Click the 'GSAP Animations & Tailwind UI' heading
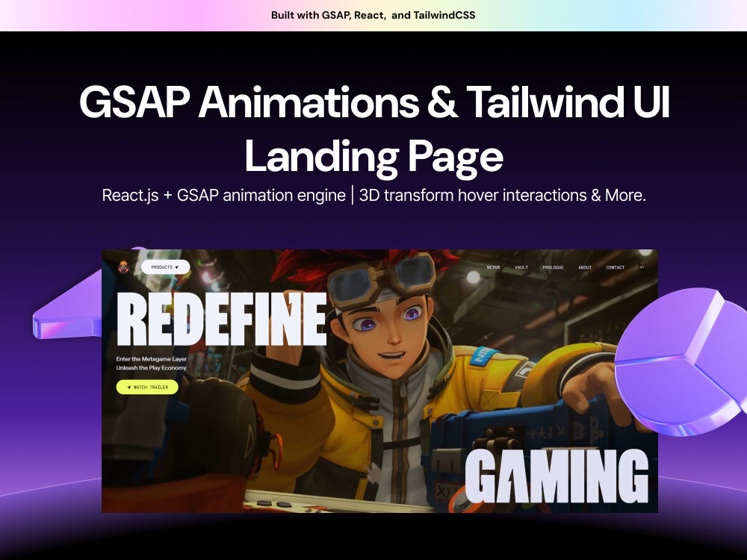The image size is (747, 560). [374, 102]
